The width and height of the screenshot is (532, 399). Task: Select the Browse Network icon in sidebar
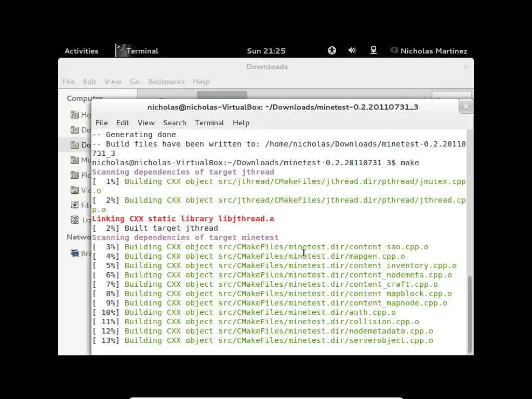coord(75,253)
